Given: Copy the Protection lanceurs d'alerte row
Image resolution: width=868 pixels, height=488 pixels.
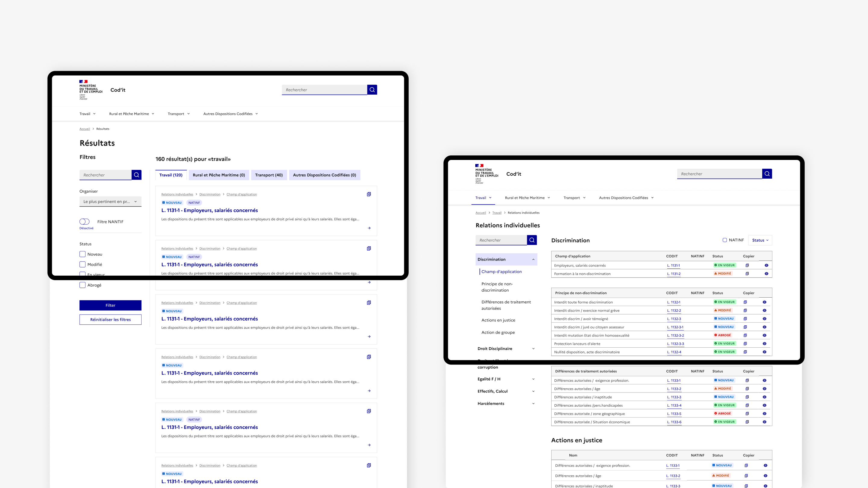Looking at the screenshot, I should [x=745, y=344].
